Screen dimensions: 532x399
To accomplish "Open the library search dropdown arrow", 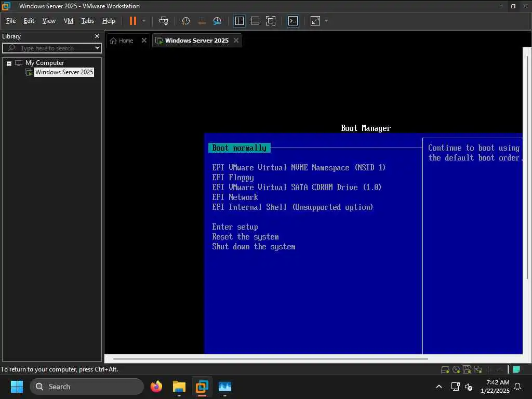I will point(97,48).
